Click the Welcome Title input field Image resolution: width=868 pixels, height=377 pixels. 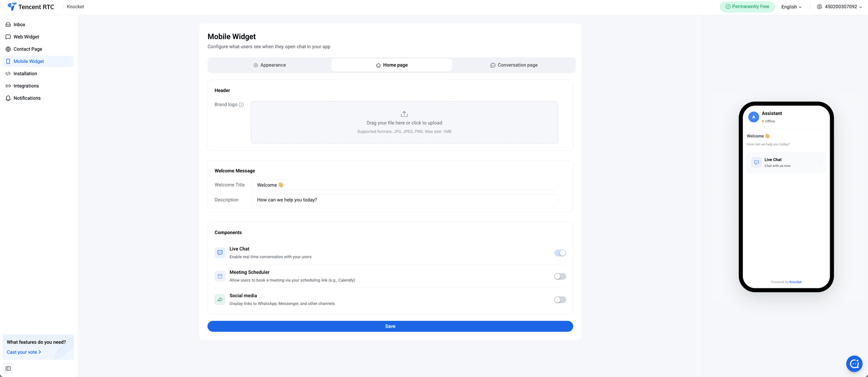(x=405, y=185)
